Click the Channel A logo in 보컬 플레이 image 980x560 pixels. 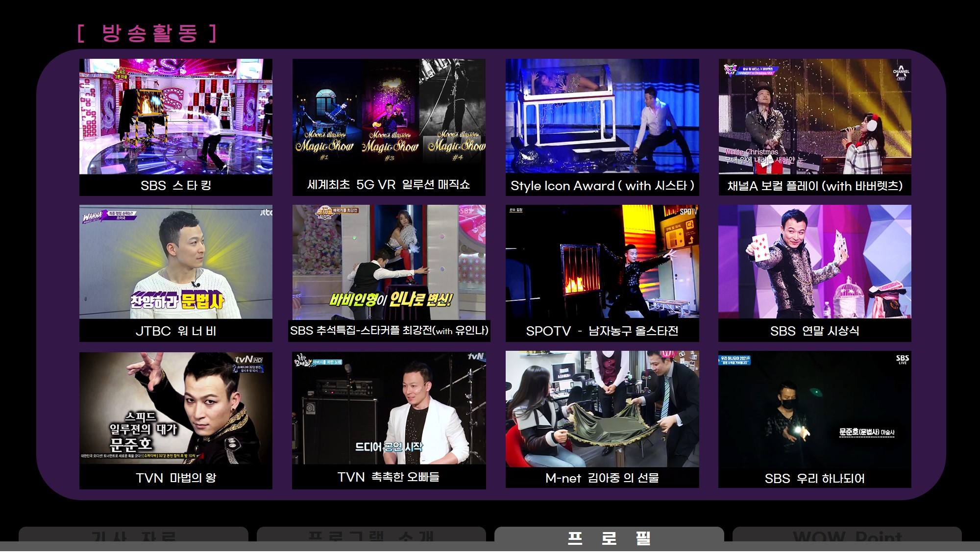tap(901, 73)
